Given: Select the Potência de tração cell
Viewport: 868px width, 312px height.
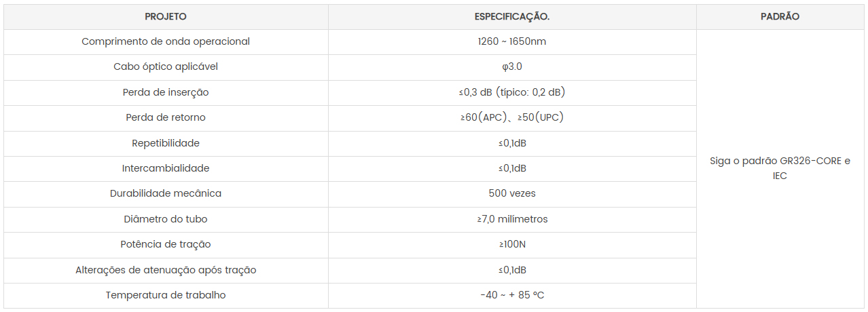Looking at the screenshot, I should (x=166, y=244).
